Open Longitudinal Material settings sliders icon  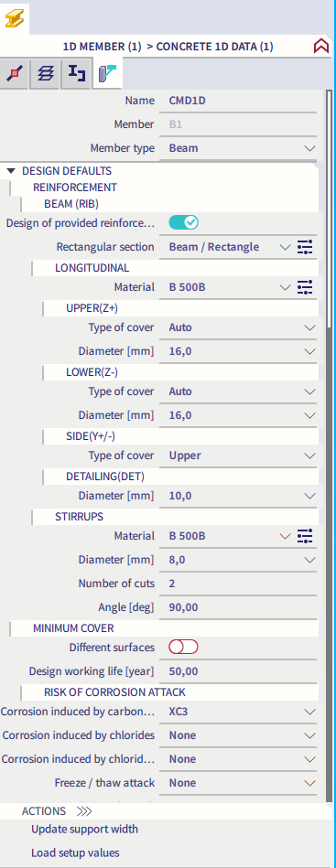coord(304,287)
